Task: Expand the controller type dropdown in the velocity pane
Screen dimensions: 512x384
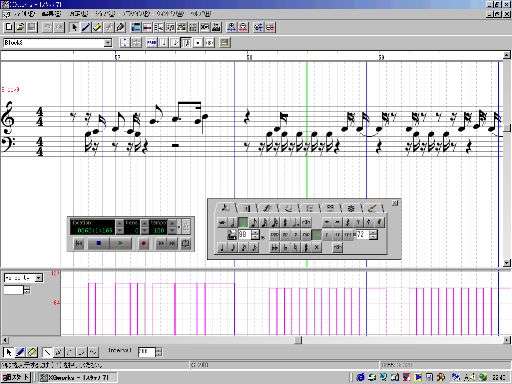Action: coord(39,278)
